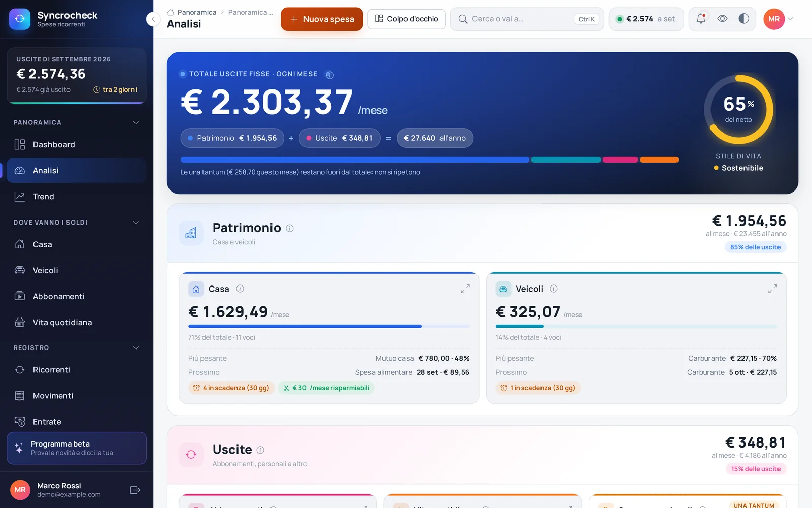
Task: Expand the Casa card
Action: point(465,289)
